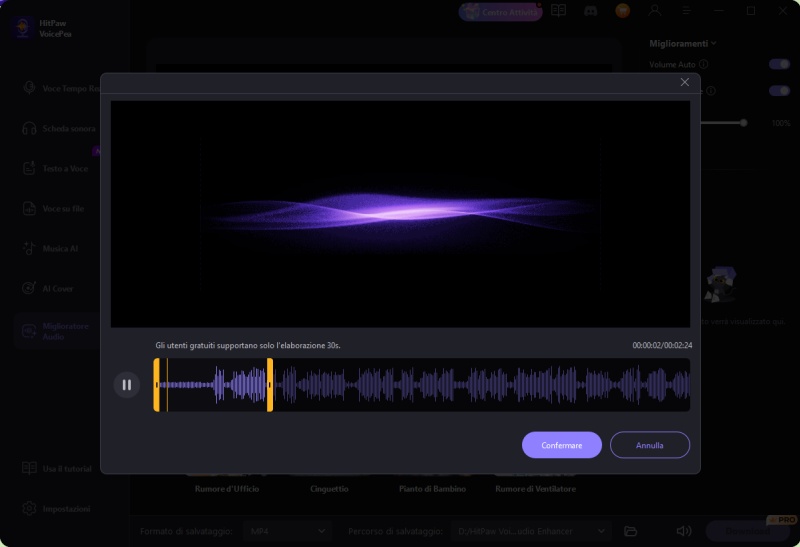
Task: Switch to Testo a Voce tab
Action: pyautogui.click(x=64, y=169)
